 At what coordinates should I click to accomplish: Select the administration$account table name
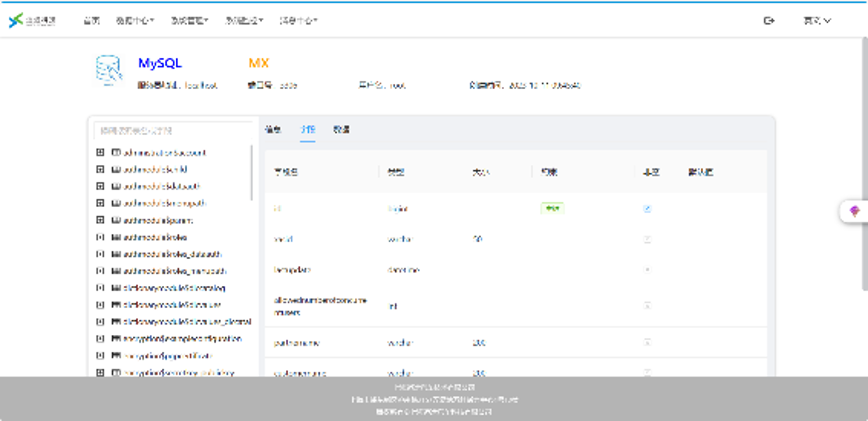tap(165, 153)
